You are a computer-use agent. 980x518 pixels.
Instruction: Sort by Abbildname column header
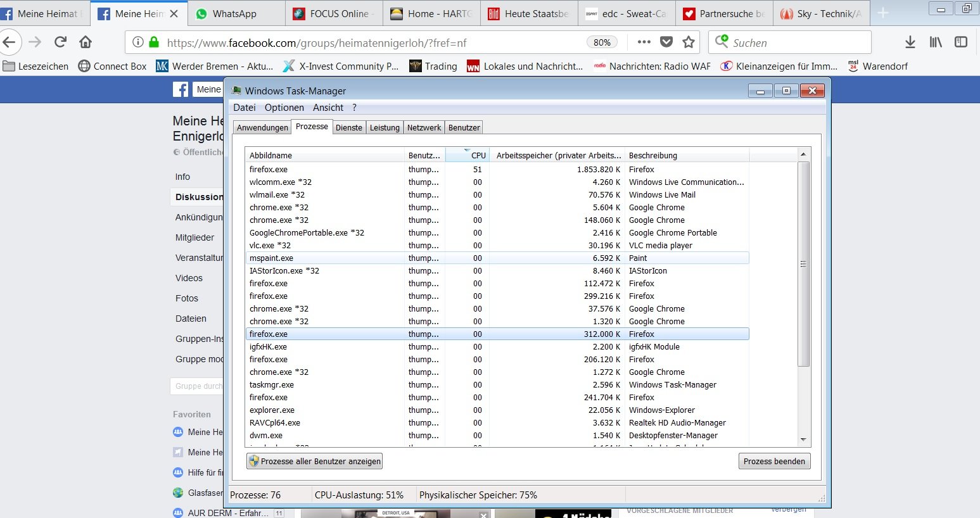click(x=270, y=155)
